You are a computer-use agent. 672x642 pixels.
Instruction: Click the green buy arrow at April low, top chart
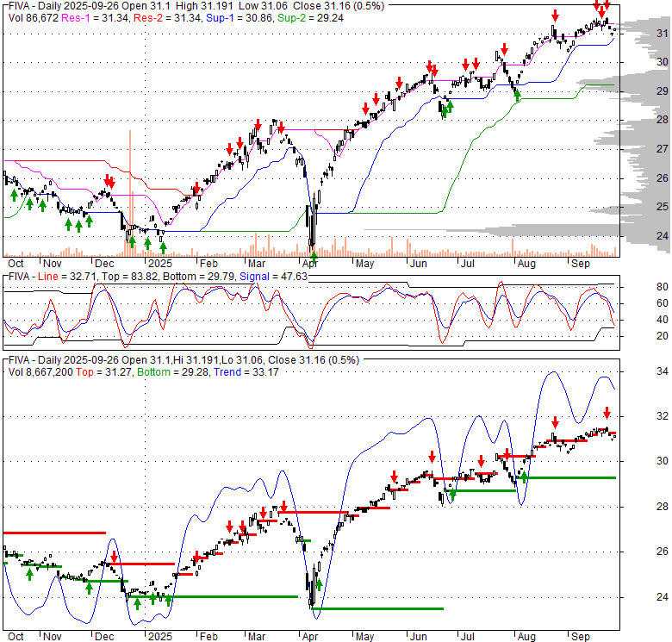(314, 257)
